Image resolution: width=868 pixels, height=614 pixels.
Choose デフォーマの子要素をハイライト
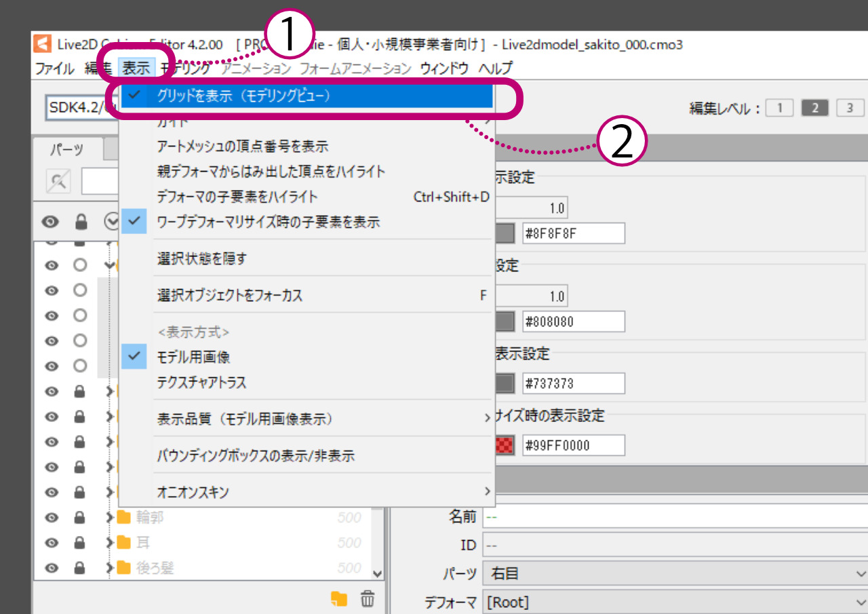click(x=307, y=197)
